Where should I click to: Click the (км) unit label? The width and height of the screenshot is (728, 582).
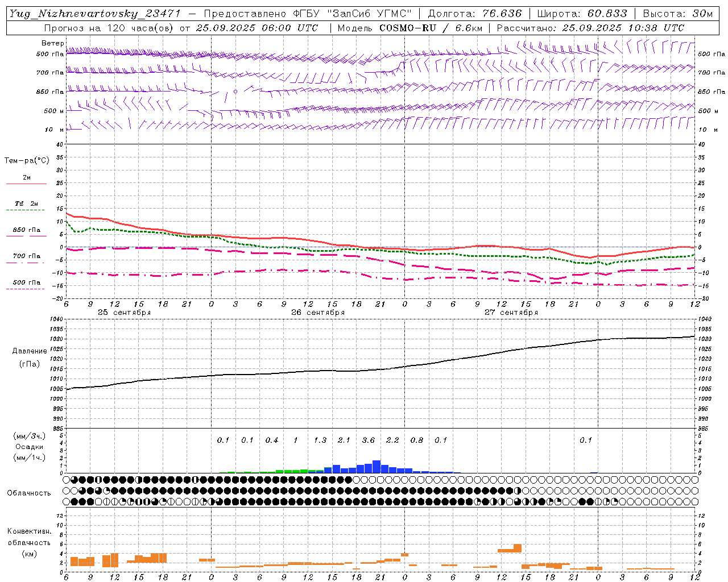[x=29, y=554]
